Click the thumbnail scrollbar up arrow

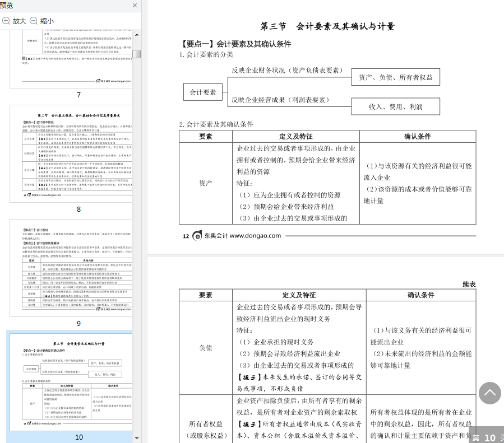[x=137, y=35]
